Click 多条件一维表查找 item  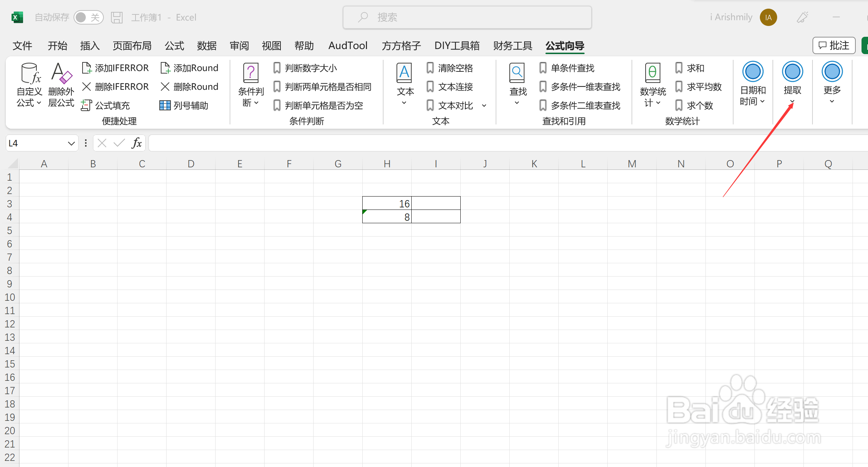[580, 87]
